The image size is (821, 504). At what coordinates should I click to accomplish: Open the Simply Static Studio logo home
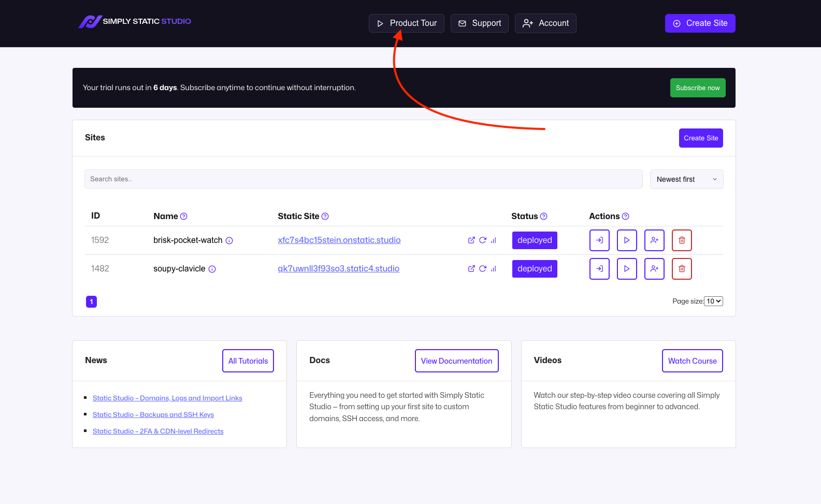point(135,22)
